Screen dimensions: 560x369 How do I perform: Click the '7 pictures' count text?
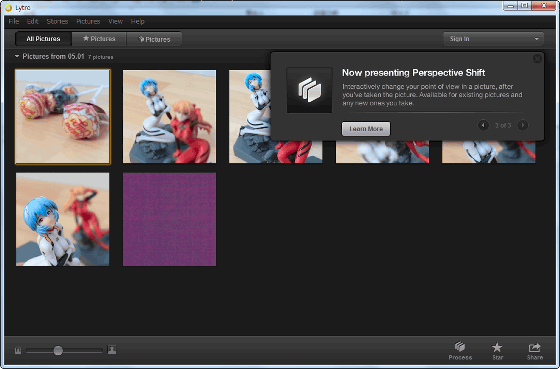click(101, 57)
